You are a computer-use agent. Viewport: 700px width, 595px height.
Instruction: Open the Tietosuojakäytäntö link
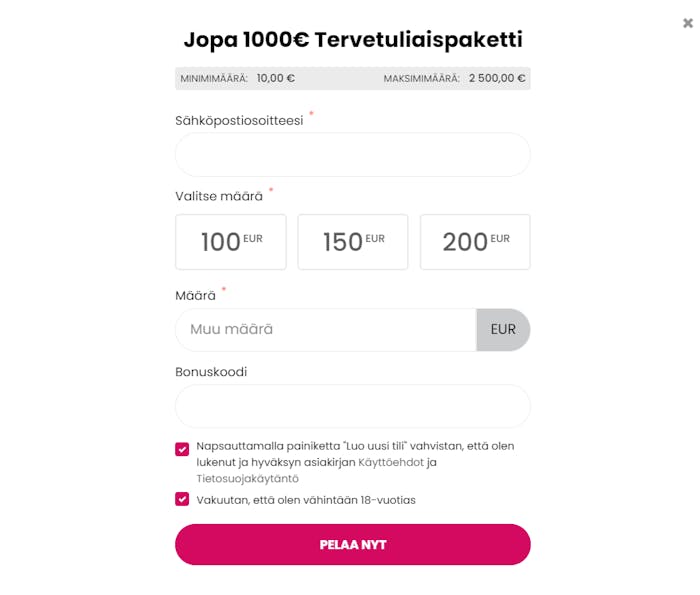pyautogui.click(x=247, y=478)
